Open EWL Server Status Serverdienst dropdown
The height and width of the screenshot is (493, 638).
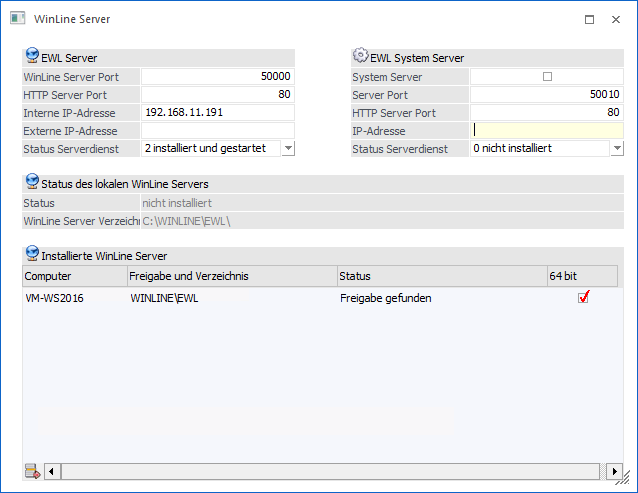[288, 148]
